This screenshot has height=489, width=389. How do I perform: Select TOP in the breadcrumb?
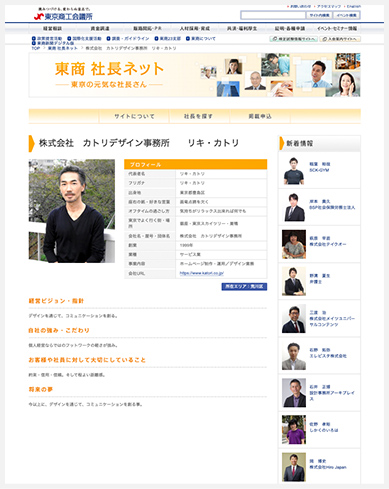(35, 48)
